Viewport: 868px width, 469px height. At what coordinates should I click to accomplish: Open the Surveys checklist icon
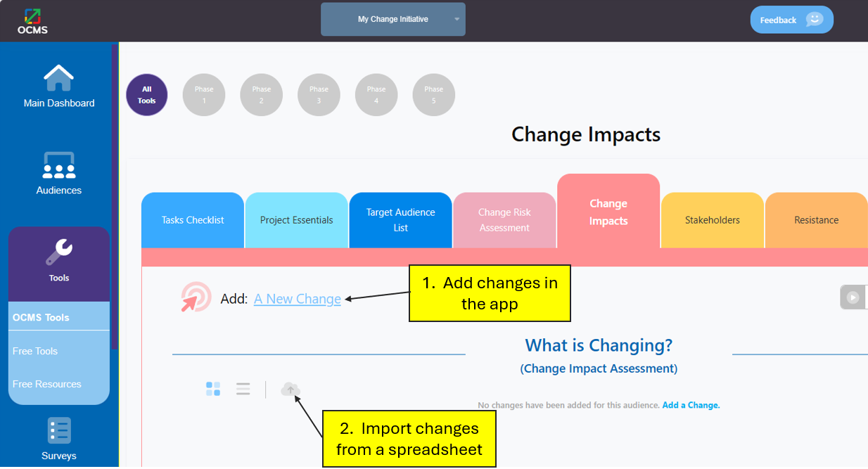pyautogui.click(x=59, y=430)
